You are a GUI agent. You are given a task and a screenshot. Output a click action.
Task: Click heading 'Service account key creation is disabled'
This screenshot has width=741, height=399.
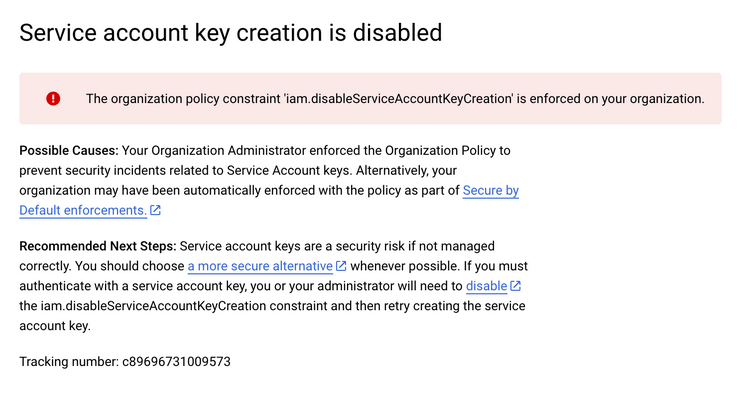pos(231,33)
